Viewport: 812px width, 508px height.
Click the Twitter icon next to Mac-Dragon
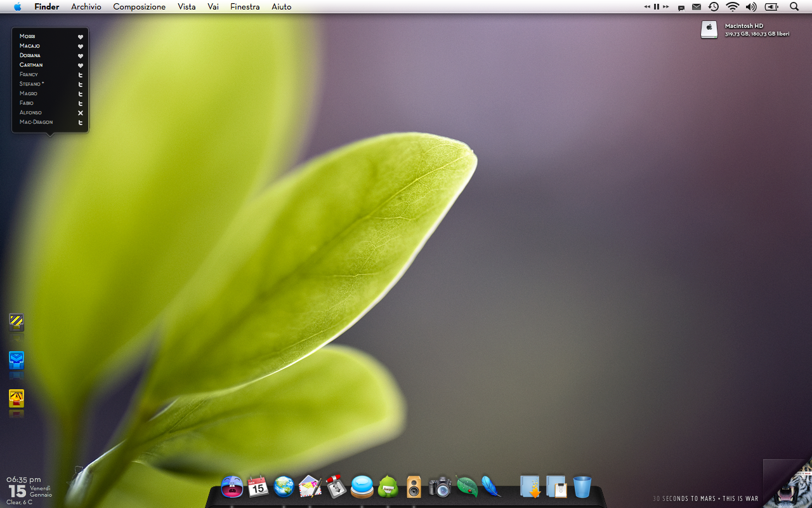(81, 123)
